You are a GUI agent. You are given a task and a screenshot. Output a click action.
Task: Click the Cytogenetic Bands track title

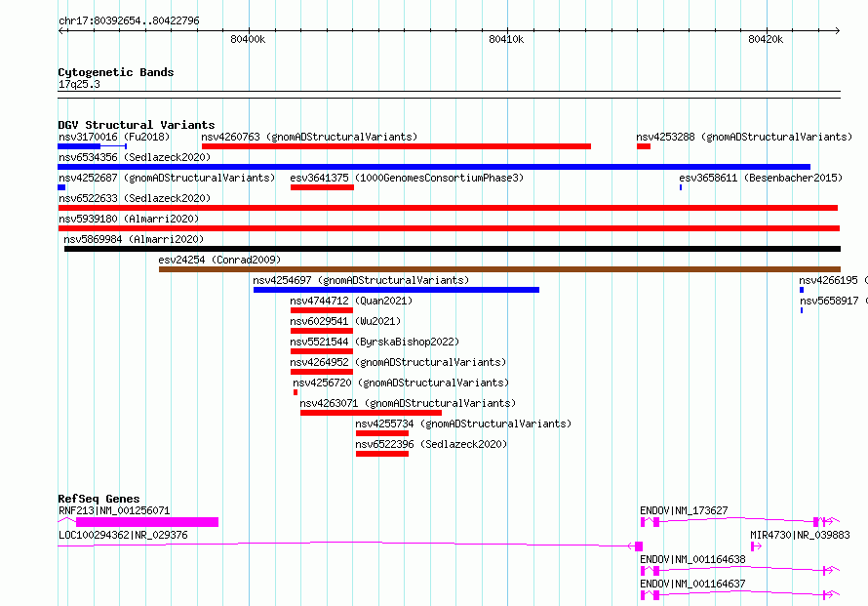[116, 72]
